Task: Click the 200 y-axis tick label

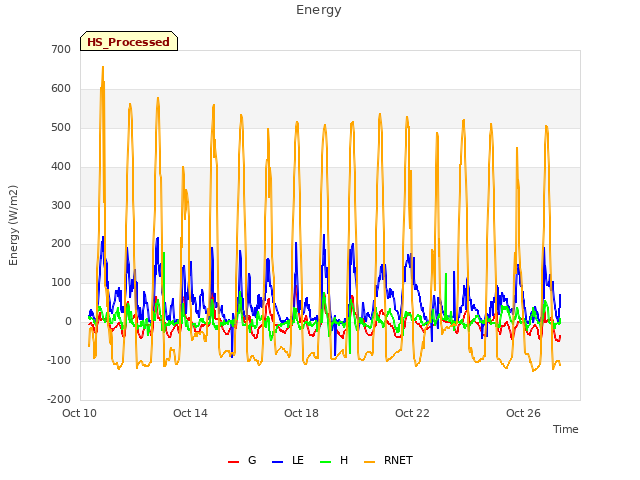Action: pyautogui.click(x=61, y=244)
